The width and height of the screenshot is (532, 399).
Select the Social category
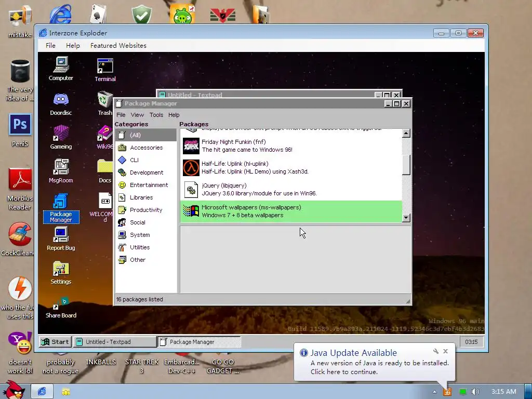point(146,222)
